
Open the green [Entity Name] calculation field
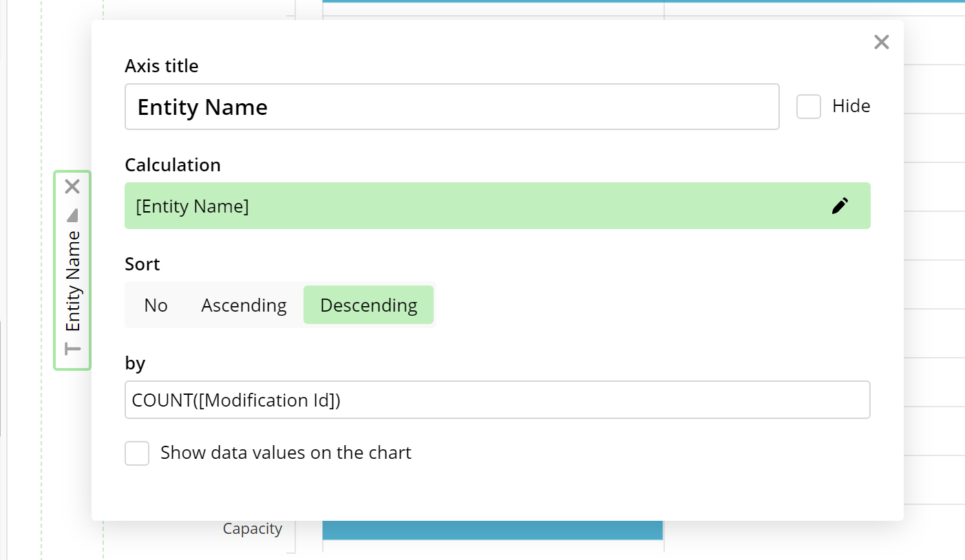475,206
